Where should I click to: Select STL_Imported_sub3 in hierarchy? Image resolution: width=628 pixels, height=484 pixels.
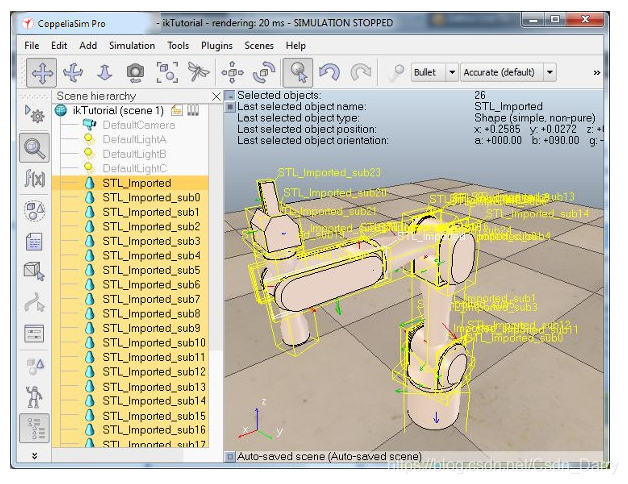click(x=151, y=241)
